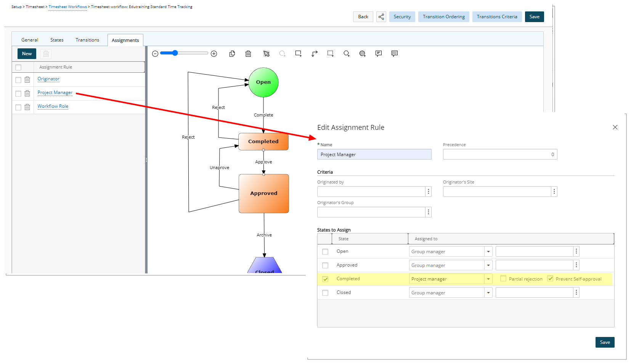Save the assignment rule in the dialog
Screen dimensions: 631x364
(605, 342)
